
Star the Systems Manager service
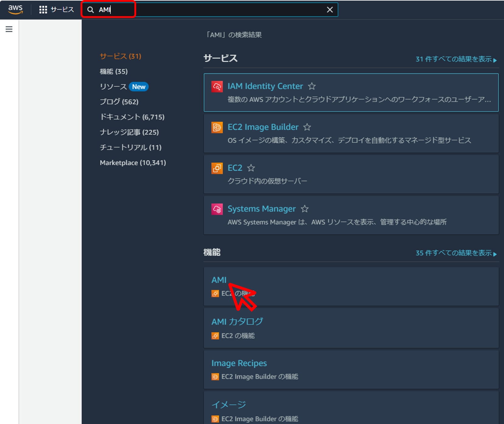(304, 209)
